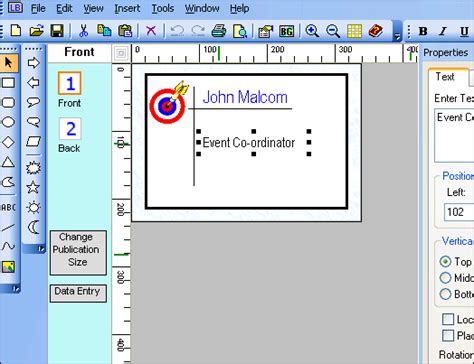Screen dimensions: 474x364
Task: Select the sun shape
Action: point(33,207)
